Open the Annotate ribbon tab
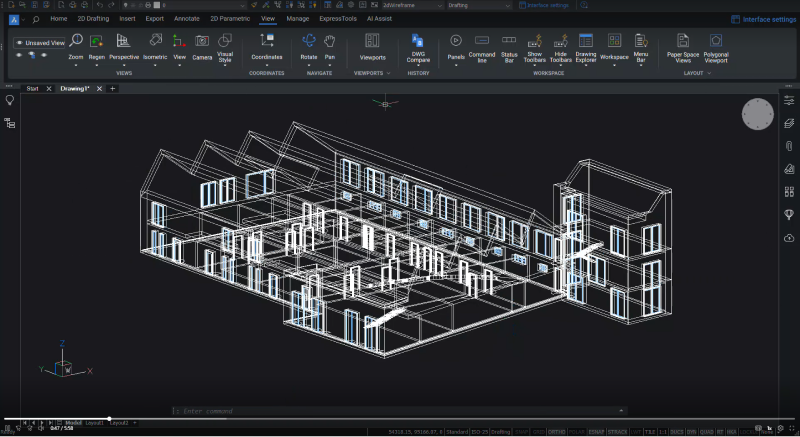This screenshot has height=437, width=800. click(x=187, y=19)
